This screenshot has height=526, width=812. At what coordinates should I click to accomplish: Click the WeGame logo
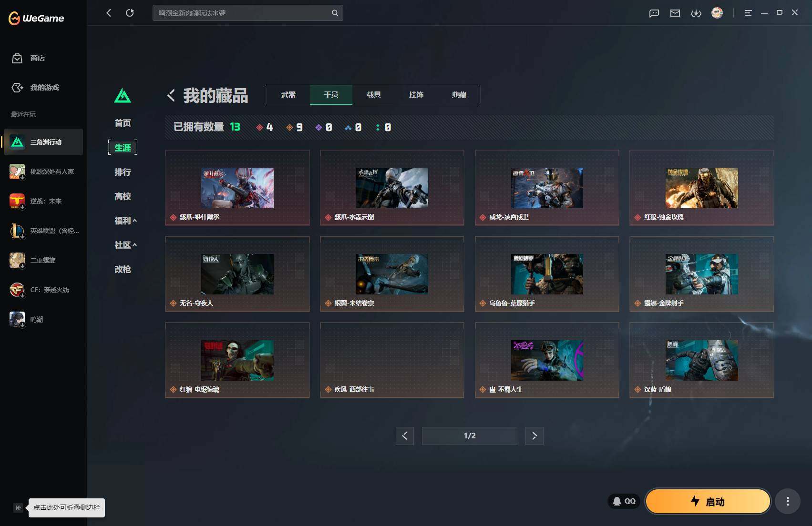click(x=36, y=18)
